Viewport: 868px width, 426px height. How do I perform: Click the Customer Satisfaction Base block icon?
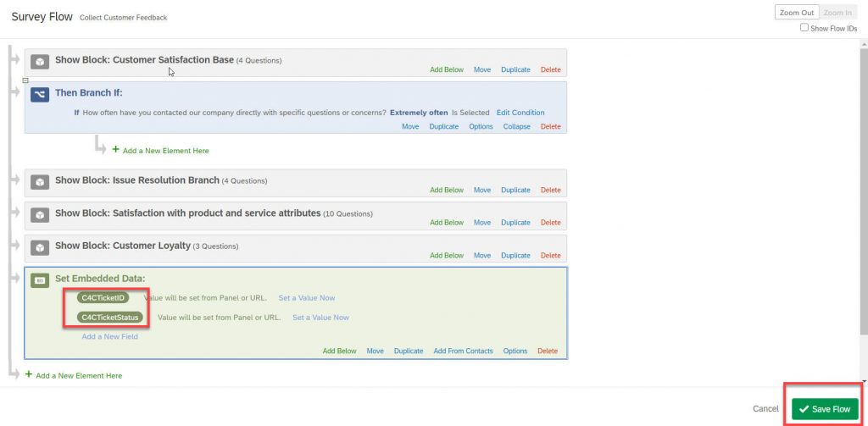click(40, 62)
